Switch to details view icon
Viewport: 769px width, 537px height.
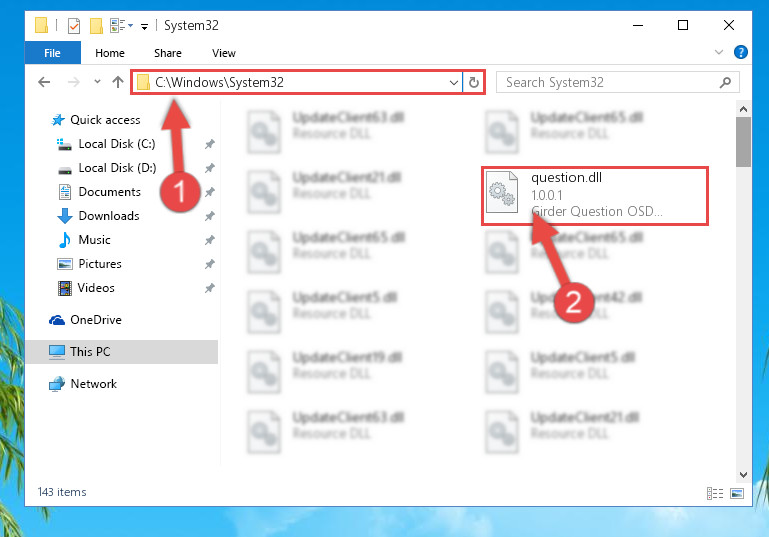coord(715,494)
